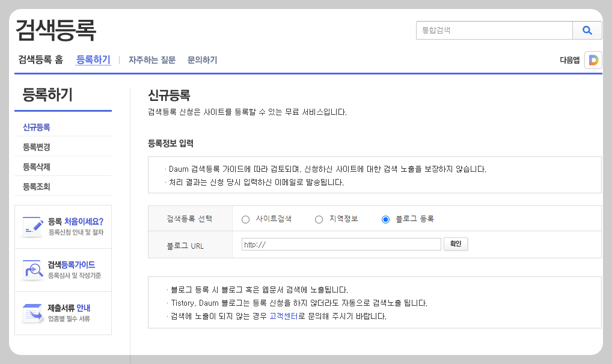Click the 검색등록 선택 label
This screenshot has width=612, height=364.
[x=189, y=219]
